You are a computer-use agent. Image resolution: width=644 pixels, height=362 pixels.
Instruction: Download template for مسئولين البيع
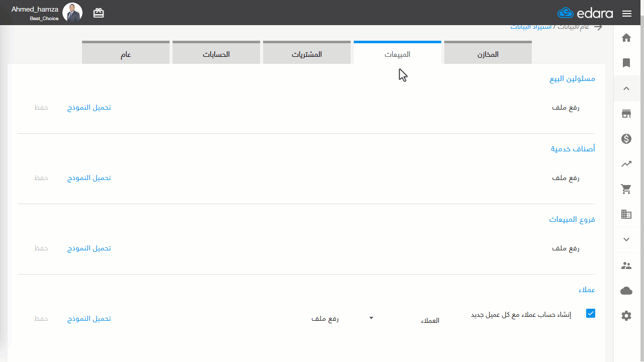pyautogui.click(x=90, y=108)
